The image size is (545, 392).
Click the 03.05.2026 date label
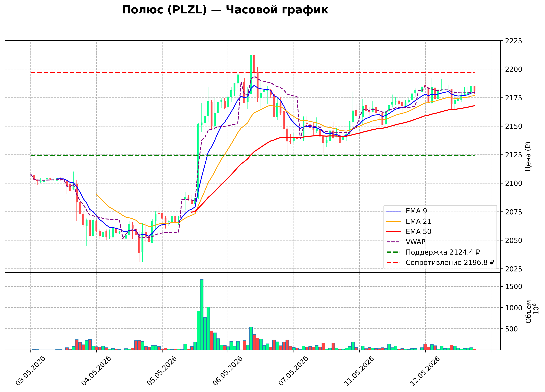pos(30,371)
